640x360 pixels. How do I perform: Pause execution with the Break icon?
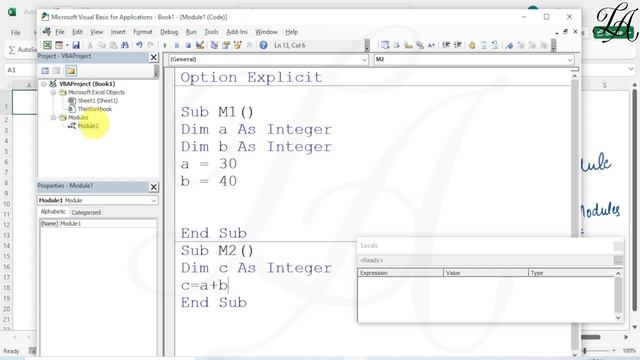tap(176, 45)
